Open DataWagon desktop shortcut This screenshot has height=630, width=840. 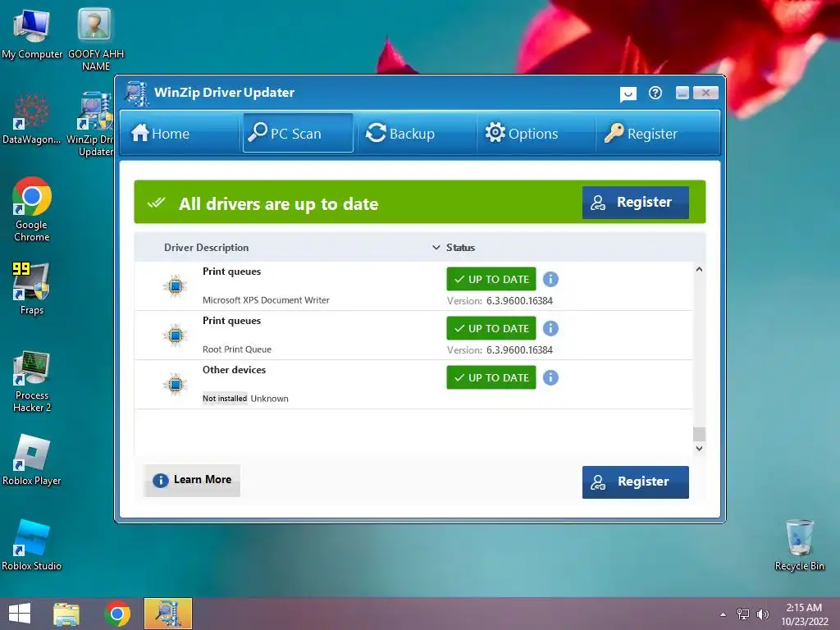(x=31, y=118)
